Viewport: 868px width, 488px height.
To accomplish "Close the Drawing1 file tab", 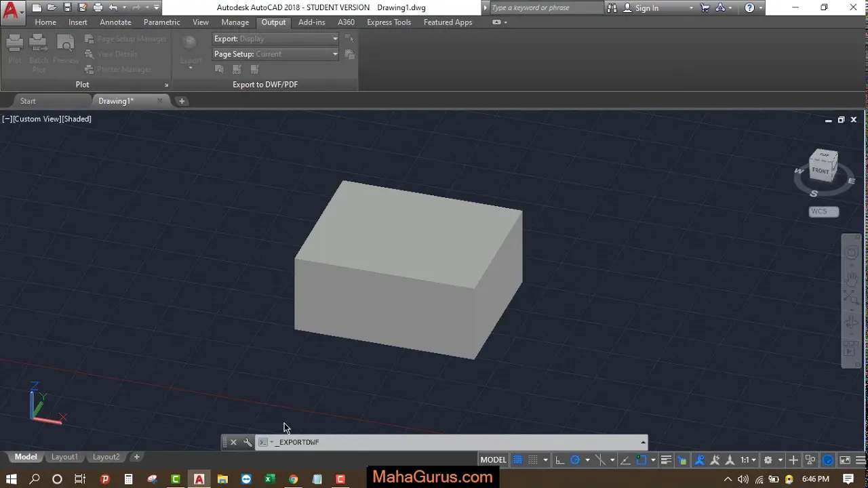I will 160,101.
